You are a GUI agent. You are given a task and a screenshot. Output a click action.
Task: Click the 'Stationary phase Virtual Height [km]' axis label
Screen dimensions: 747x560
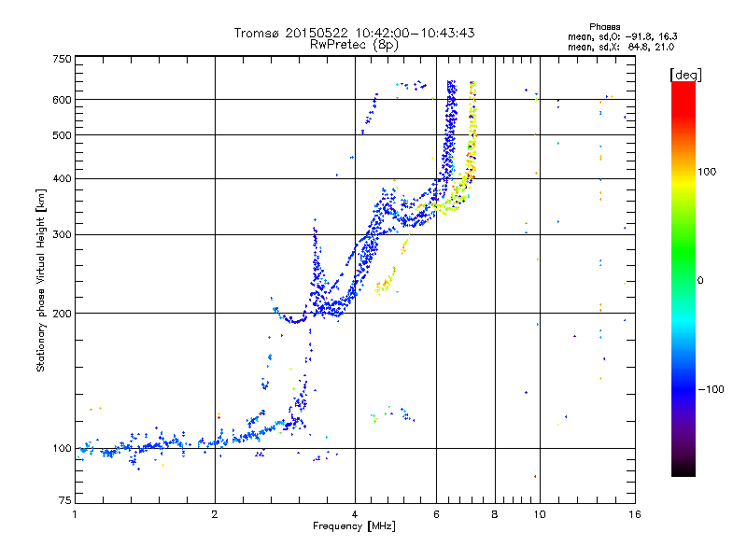(x=41, y=281)
